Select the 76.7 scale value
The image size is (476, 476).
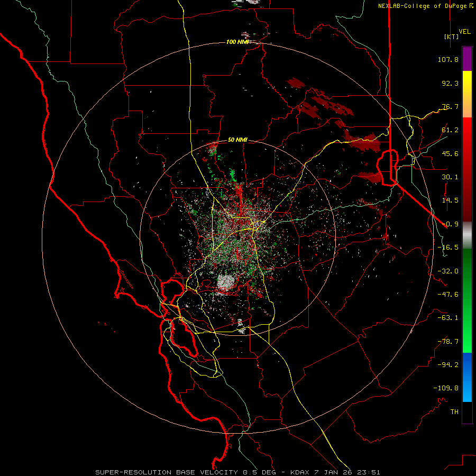click(x=450, y=106)
